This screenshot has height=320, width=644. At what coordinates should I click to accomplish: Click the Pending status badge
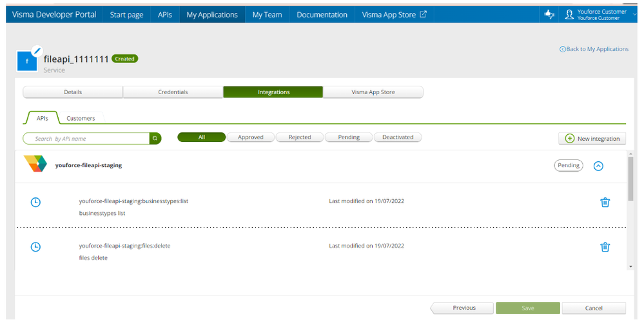pos(569,166)
